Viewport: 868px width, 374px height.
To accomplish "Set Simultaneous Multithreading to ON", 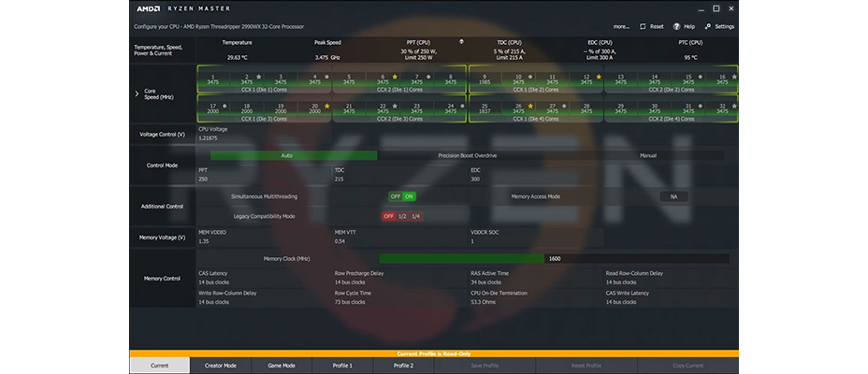I will coord(409,196).
